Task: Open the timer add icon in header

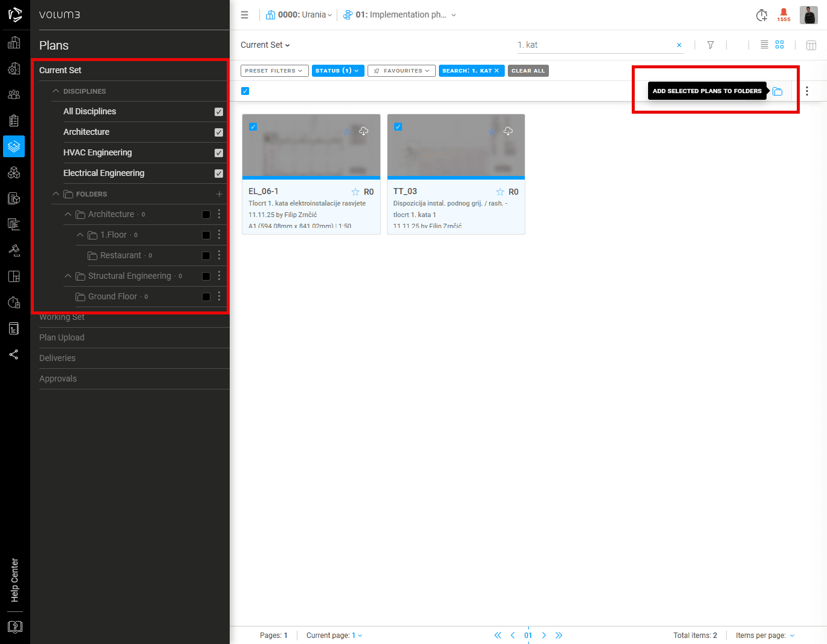Action: point(762,15)
